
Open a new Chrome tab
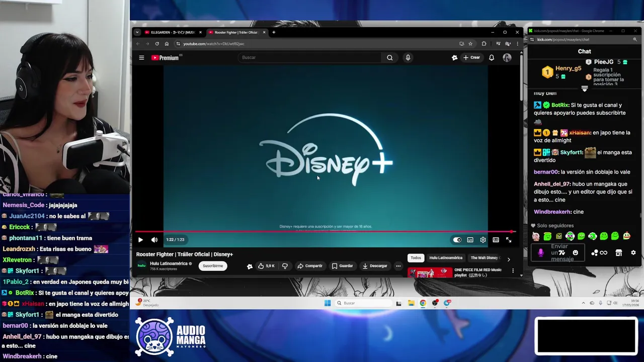[274, 32]
